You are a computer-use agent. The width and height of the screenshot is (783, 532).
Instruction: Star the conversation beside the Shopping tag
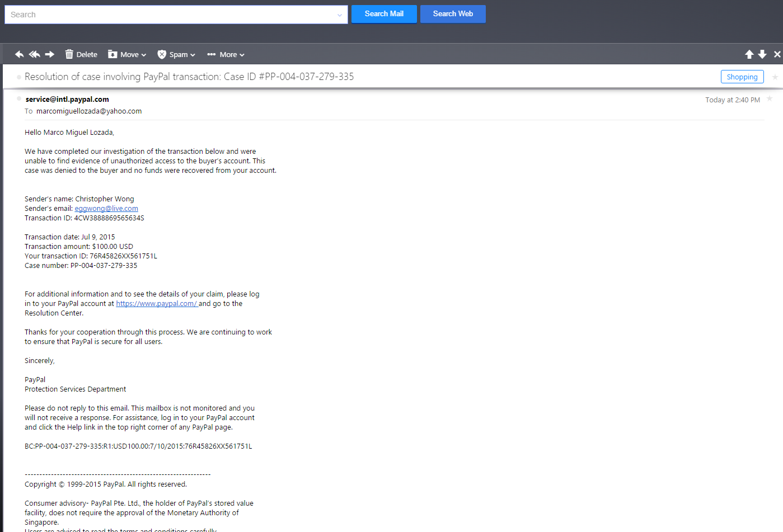[775, 77]
